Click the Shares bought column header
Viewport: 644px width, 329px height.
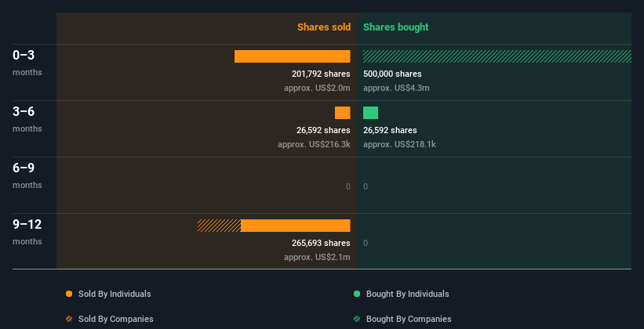395,27
